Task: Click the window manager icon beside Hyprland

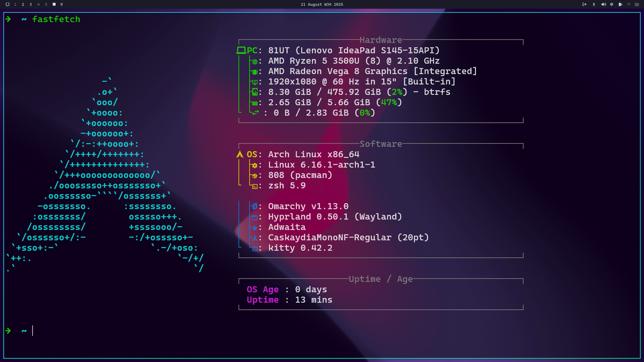Action: click(x=255, y=217)
